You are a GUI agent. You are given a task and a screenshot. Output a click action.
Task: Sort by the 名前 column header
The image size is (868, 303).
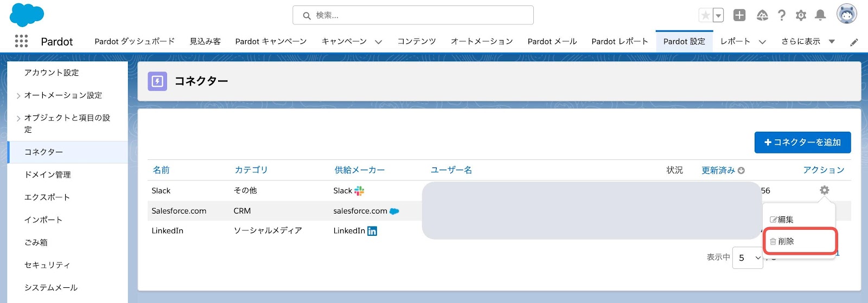(161, 170)
